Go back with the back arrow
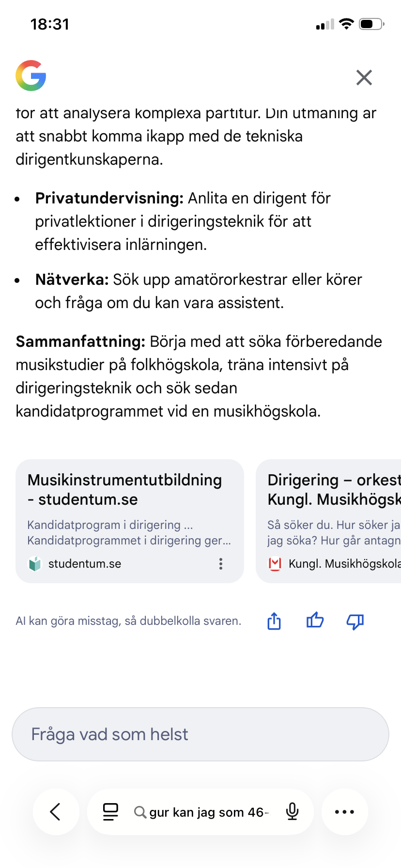 click(x=56, y=812)
